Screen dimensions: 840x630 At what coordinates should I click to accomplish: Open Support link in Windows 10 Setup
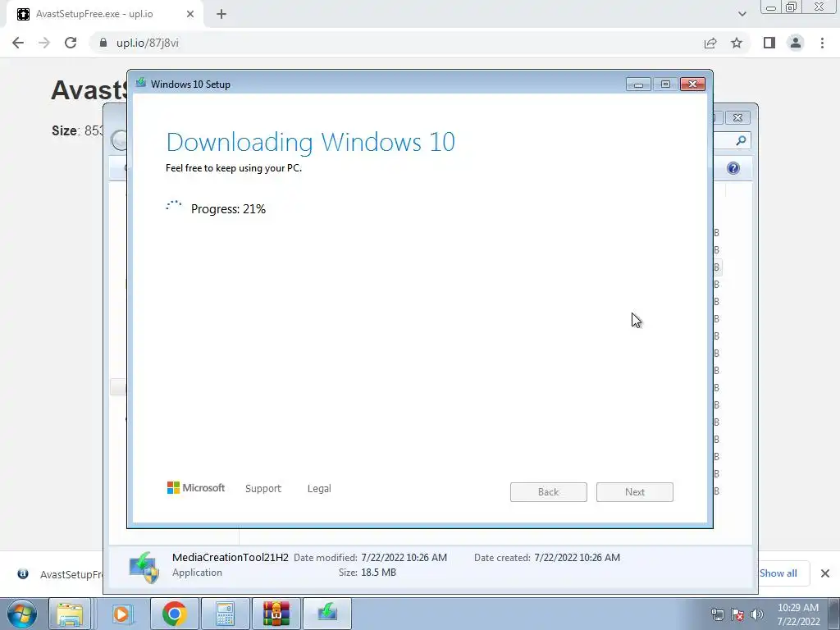263,489
